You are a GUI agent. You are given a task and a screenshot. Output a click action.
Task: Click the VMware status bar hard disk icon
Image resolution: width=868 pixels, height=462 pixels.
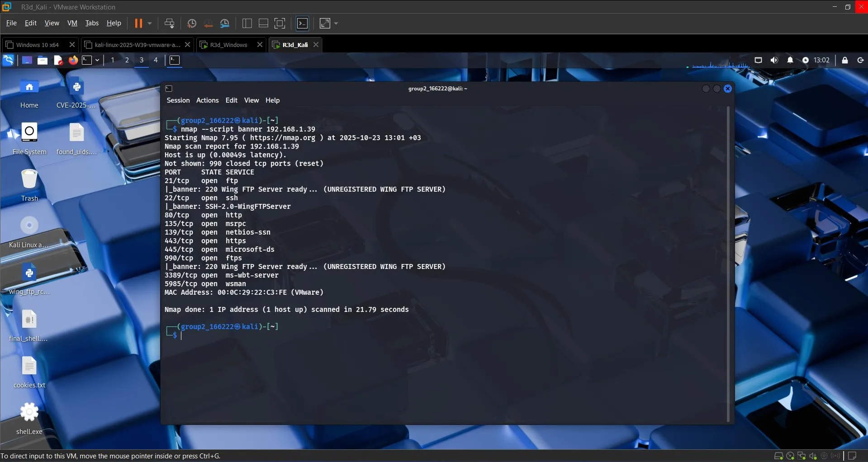(778, 456)
